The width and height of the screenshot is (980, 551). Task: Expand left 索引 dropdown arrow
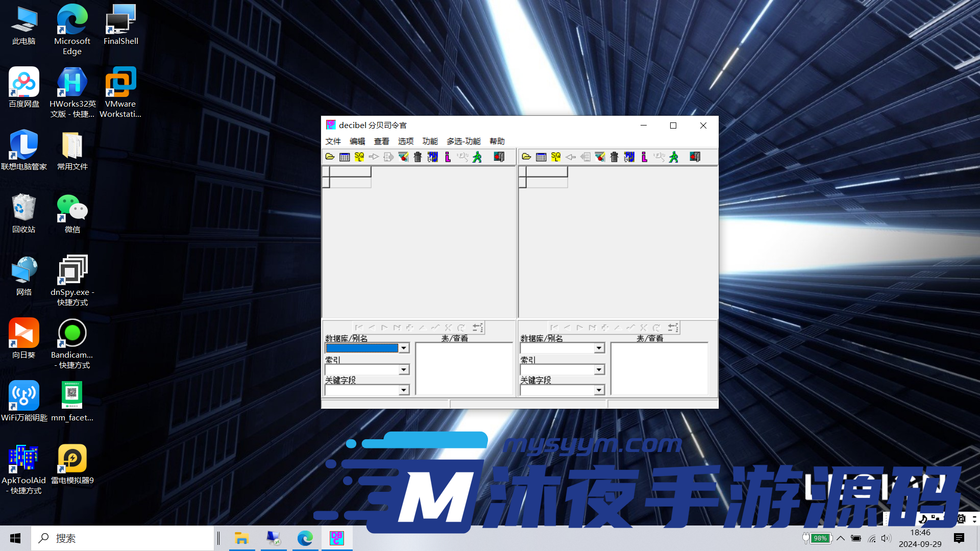pyautogui.click(x=404, y=369)
